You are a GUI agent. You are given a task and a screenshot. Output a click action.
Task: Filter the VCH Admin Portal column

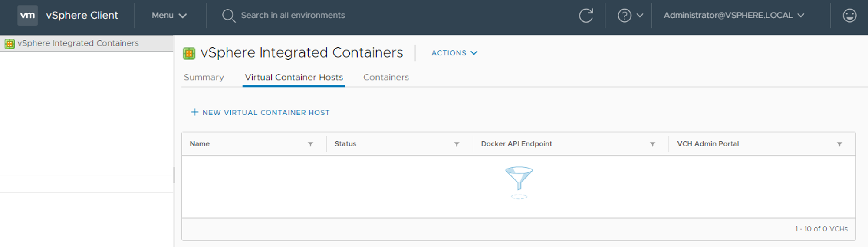click(839, 144)
